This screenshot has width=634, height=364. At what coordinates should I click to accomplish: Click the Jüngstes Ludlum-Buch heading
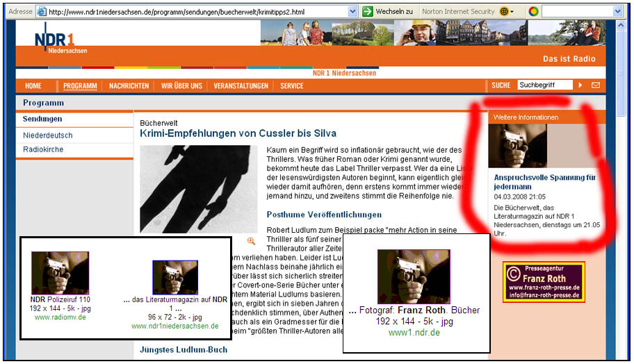click(x=184, y=349)
